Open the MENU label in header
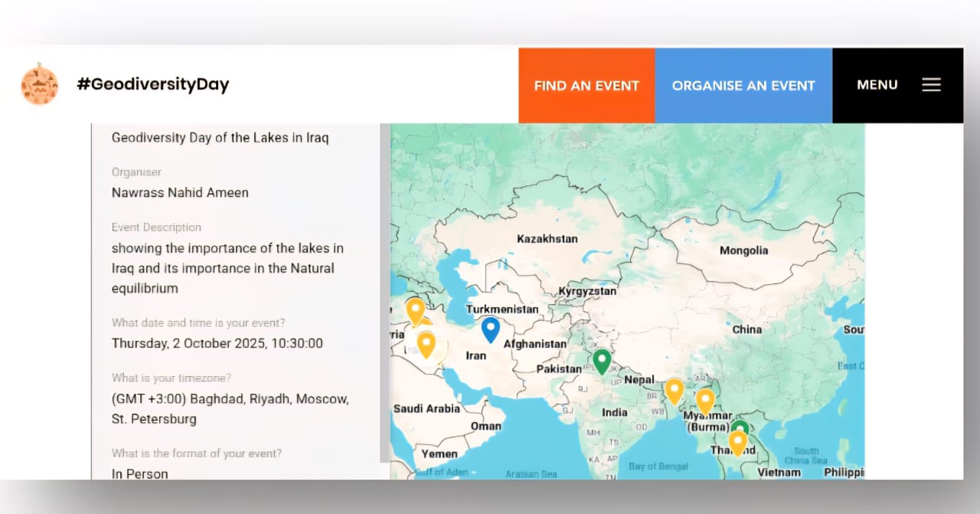Screen dimensions: 980x514 pyautogui.click(x=877, y=85)
